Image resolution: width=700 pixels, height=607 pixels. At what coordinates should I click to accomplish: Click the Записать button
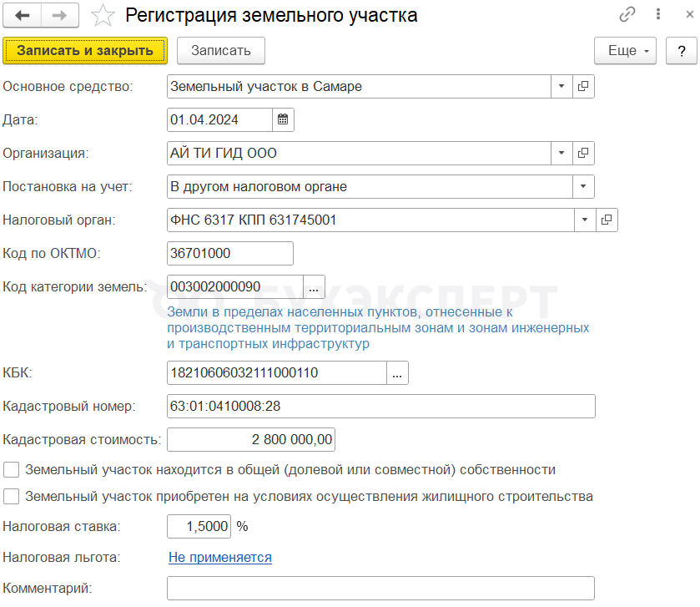[x=220, y=51]
